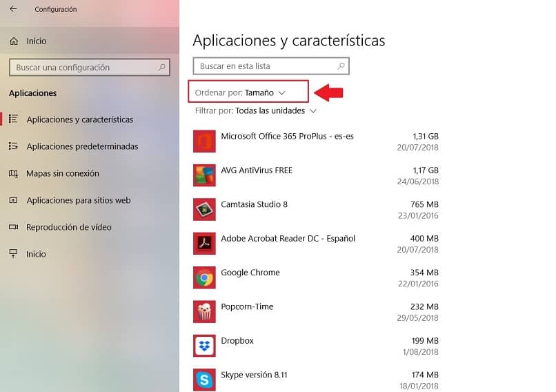Viewport: 556px width, 392px height.
Task: Select the Popcorn-Time entry
Action: tap(316, 311)
